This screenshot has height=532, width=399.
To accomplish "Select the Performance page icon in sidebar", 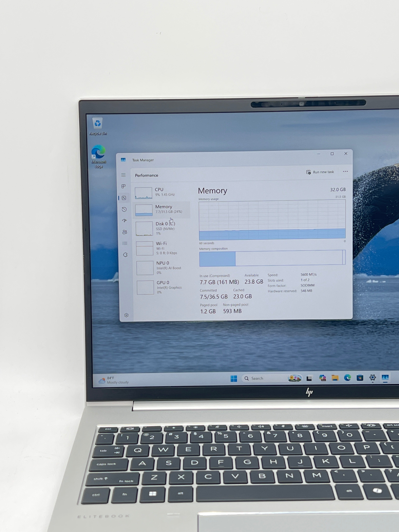I will click(x=124, y=198).
